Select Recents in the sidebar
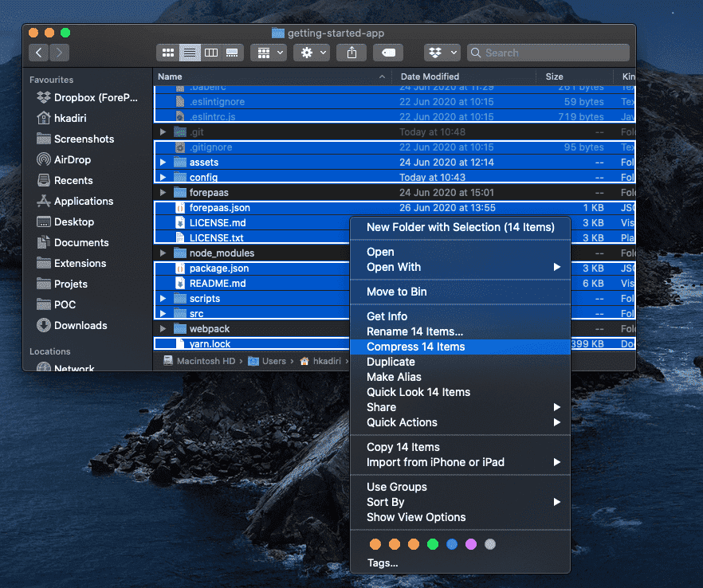 tap(65, 180)
